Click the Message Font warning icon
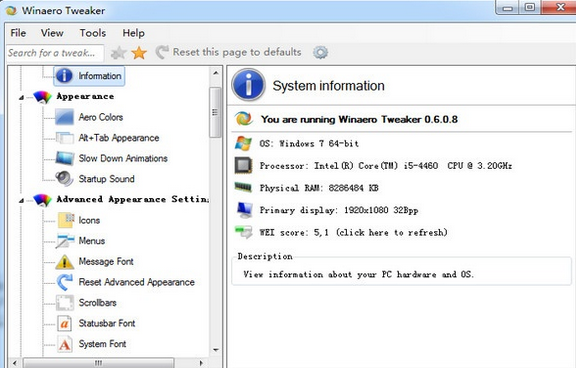Viewport: 576px width, 368px height. pos(65,261)
